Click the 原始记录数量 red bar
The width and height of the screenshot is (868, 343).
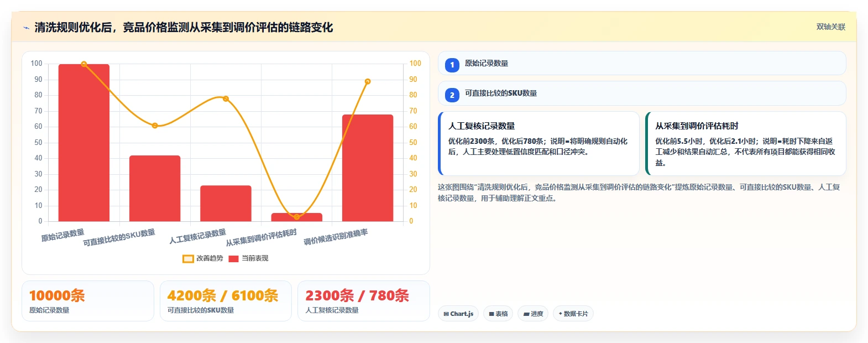(84, 143)
